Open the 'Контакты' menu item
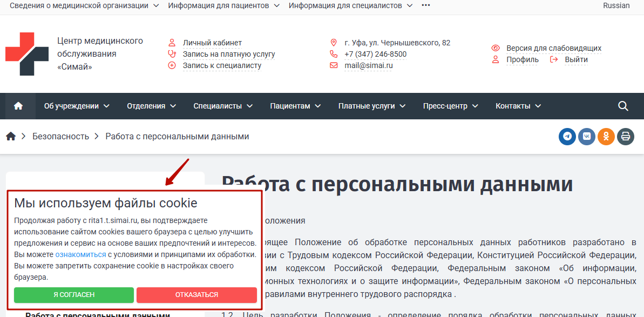This screenshot has width=644, height=317. [x=518, y=106]
